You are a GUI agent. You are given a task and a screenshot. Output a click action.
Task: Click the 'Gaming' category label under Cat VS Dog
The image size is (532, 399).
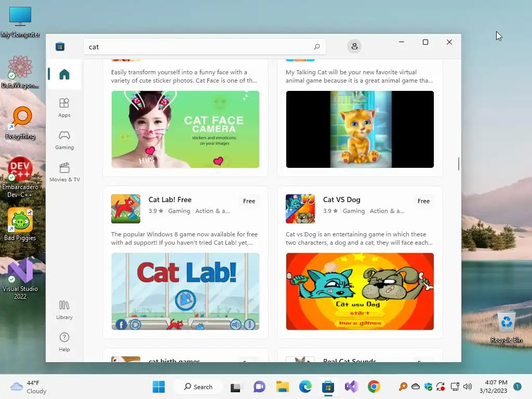click(353, 211)
